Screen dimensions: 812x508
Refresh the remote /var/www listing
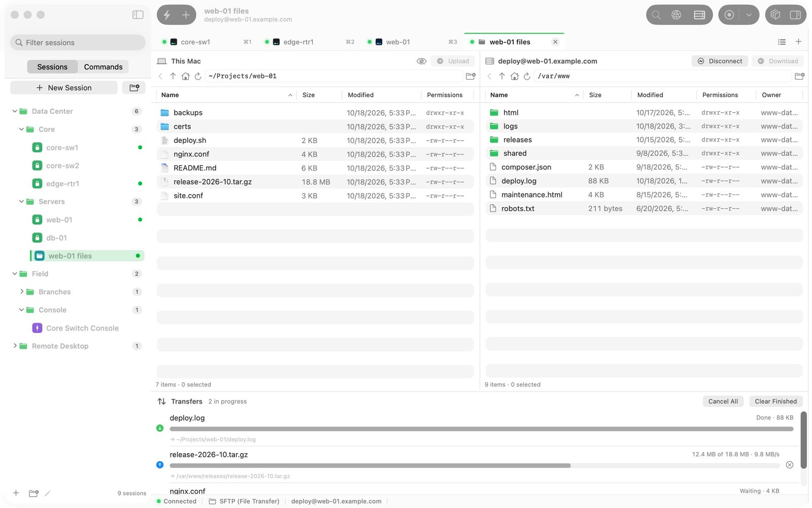(x=527, y=76)
